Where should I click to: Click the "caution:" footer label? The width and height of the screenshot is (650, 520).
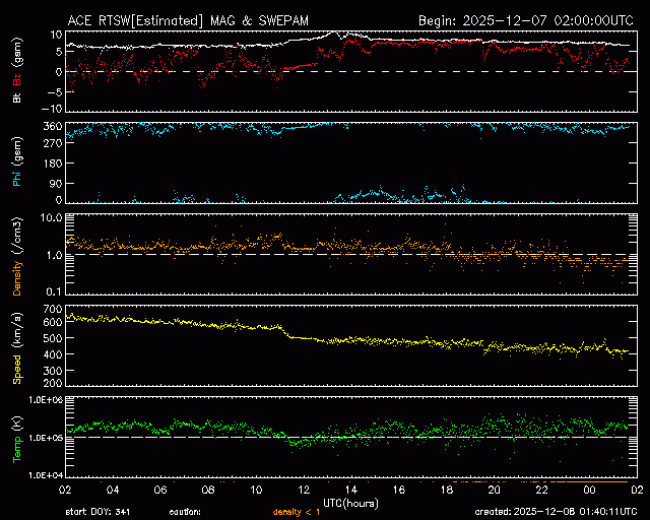click(185, 512)
